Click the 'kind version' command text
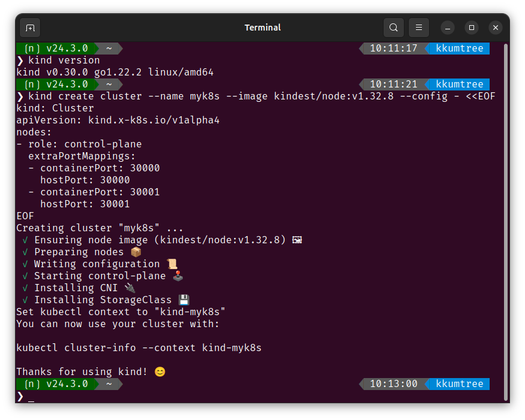The height and width of the screenshot is (420, 525). (x=64, y=61)
